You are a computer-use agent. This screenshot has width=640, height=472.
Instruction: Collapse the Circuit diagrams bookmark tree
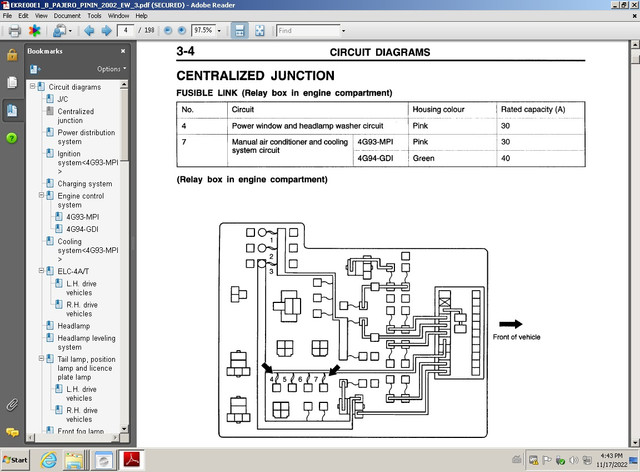point(32,87)
